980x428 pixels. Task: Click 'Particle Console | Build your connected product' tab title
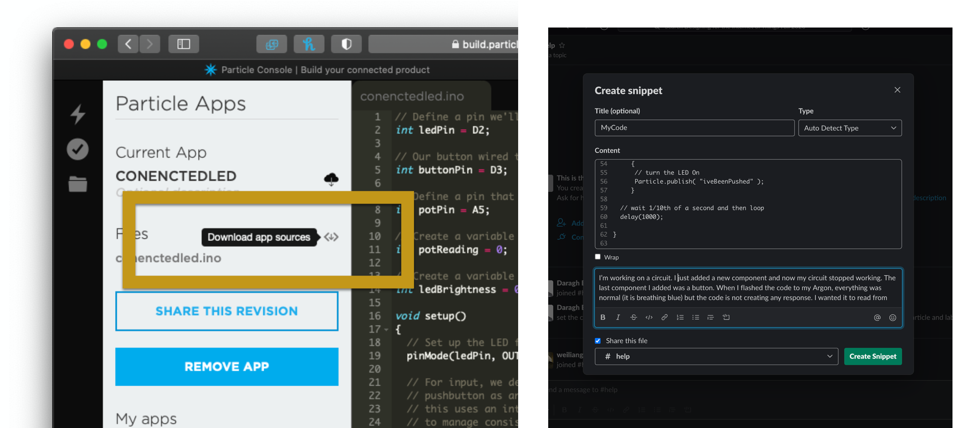tap(326, 70)
